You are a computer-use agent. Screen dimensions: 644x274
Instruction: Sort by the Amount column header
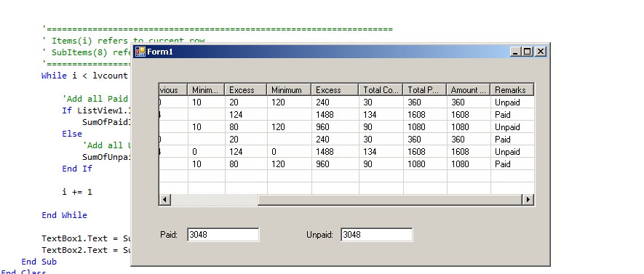click(x=469, y=90)
